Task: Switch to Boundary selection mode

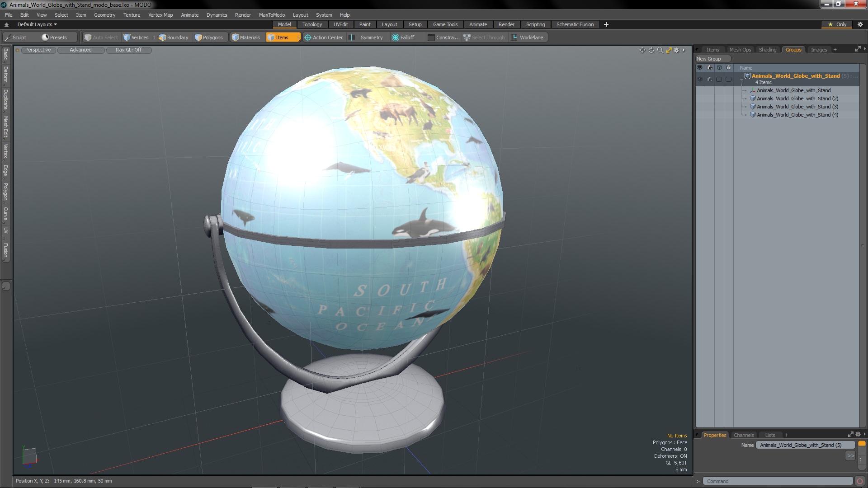Action: pos(174,38)
